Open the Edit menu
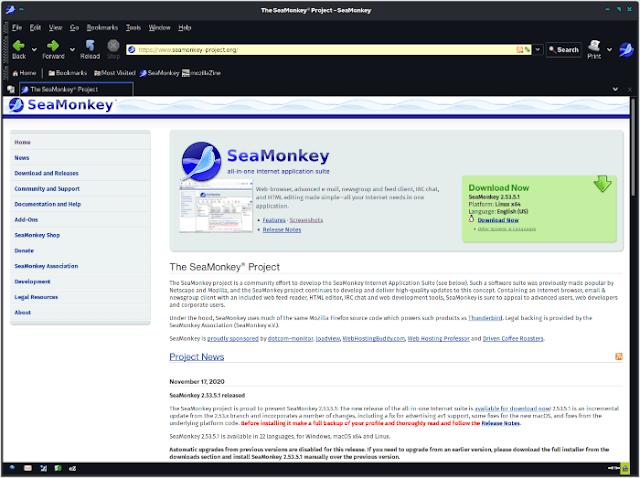The width and height of the screenshot is (640, 478). coord(35,27)
